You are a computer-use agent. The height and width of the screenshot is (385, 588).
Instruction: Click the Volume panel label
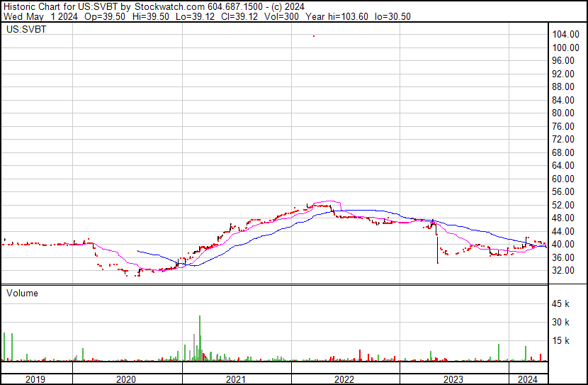23,293
